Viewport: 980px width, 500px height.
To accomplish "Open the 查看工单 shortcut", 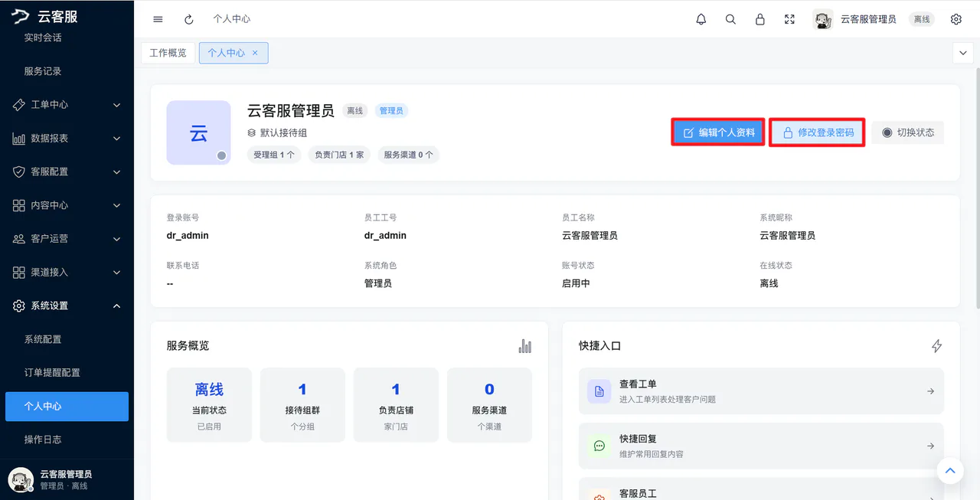I will click(x=761, y=391).
